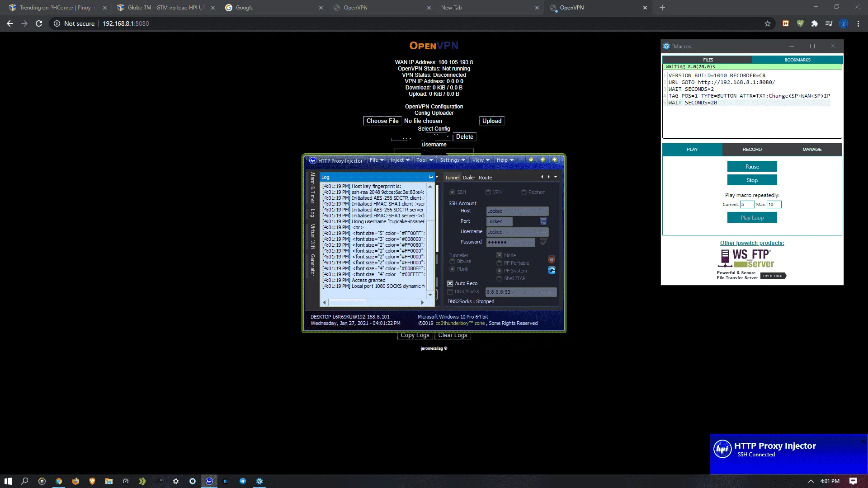Click the checkmark icon beside Password field
The height and width of the screenshot is (488, 868).
(x=543, y=242)
